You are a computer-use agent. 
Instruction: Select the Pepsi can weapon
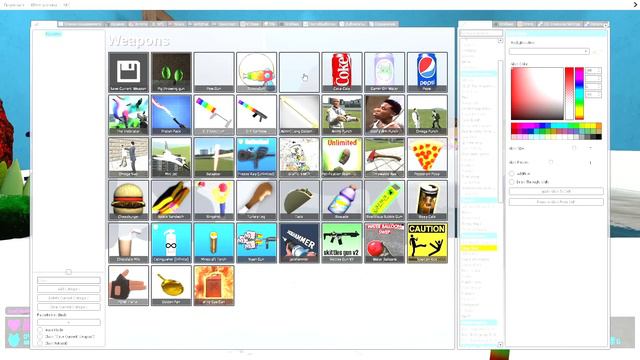tap(427, 72)
